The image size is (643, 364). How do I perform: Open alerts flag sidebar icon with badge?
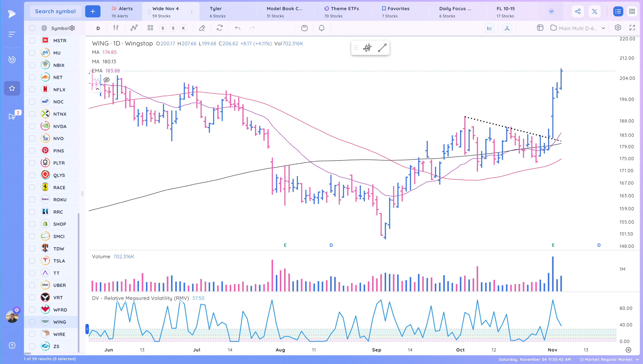12,116
